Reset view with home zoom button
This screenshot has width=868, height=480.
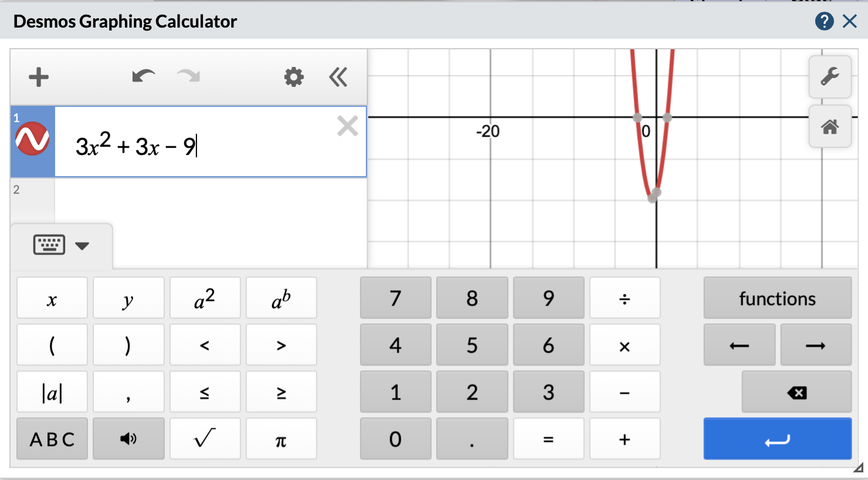(x=830, y=126)
